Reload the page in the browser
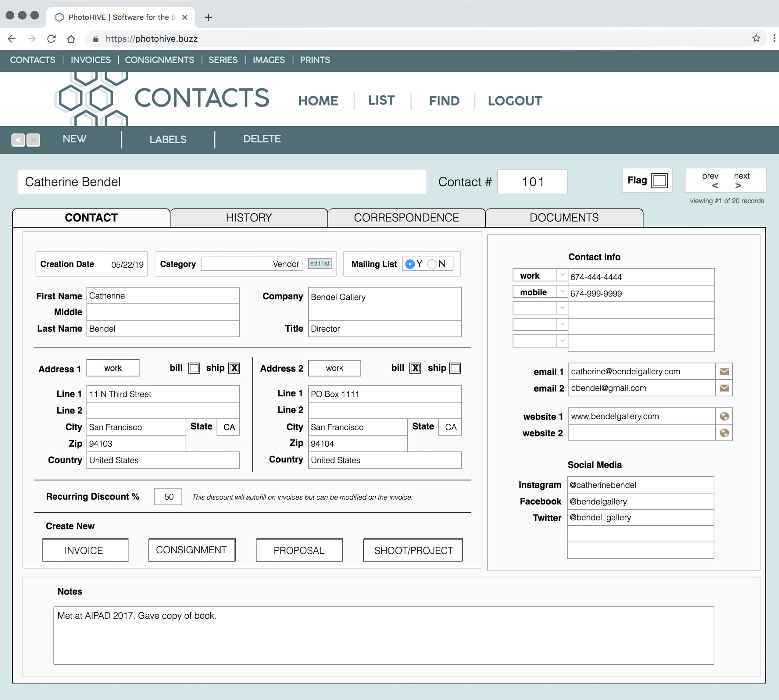Image resolution: width=779 pixels, height=700 pixels. [51, 38]
